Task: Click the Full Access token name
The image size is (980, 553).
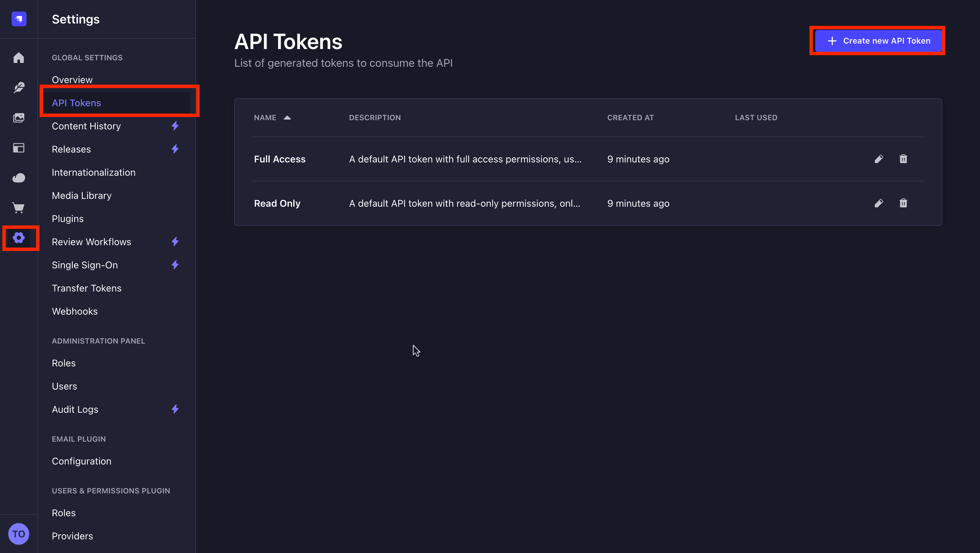Action: (x=279, y=159)
